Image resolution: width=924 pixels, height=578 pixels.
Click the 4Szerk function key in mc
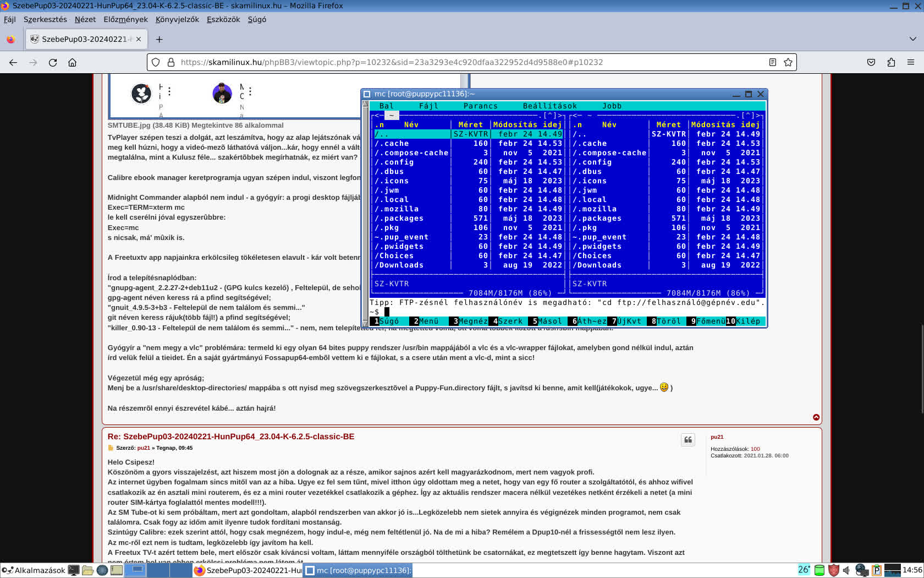[x=508, y=321]
